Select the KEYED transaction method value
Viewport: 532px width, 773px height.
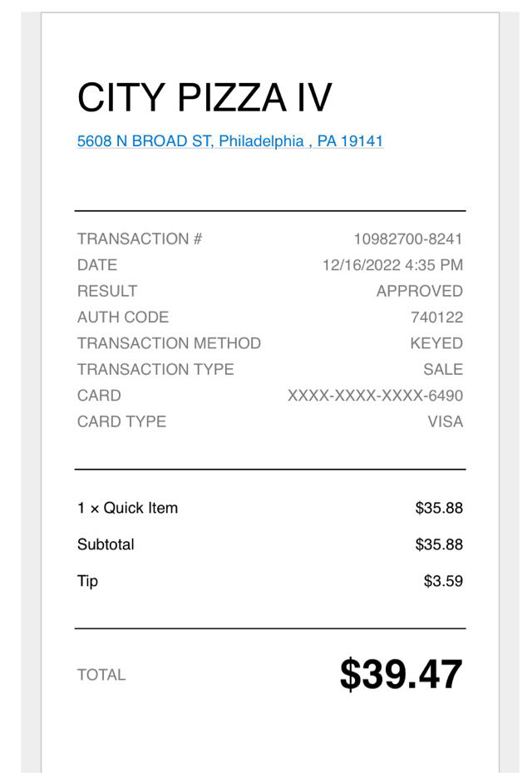tap(436, 343)
